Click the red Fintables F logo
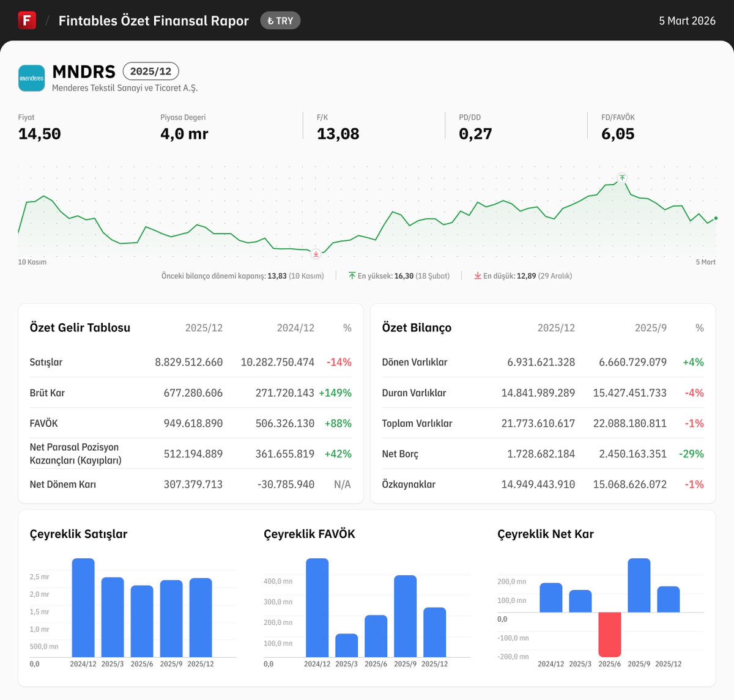Viewport: 734px width, 700px height. [27, 20]
